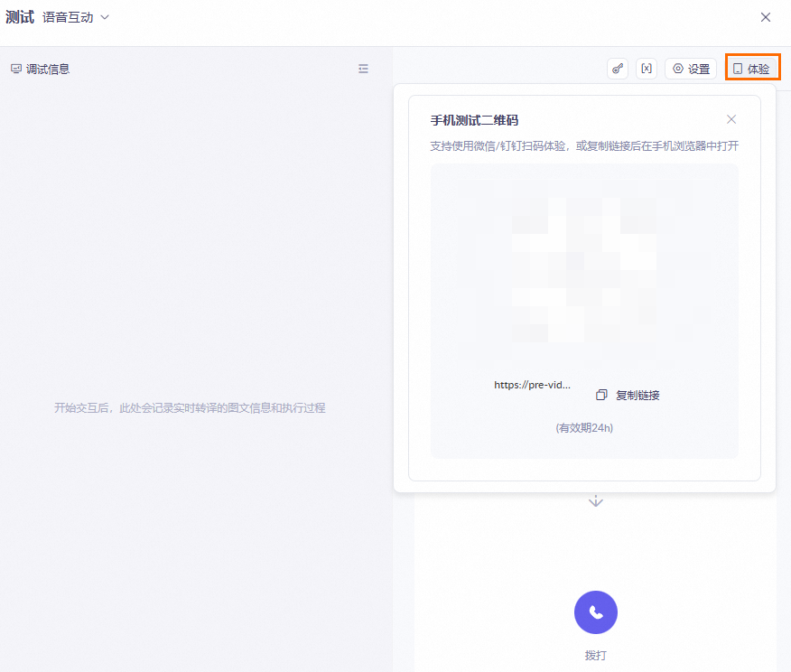Close the 手机测试二维码 popup
The width and height of the screenshot is (791, 672).
point(731,119)
